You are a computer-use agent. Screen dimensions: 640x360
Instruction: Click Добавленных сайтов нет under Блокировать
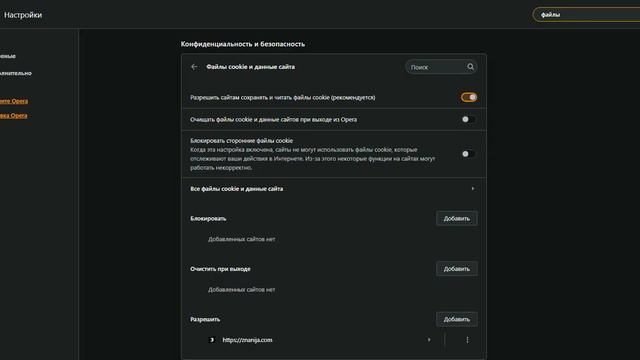tap(242, 239)
